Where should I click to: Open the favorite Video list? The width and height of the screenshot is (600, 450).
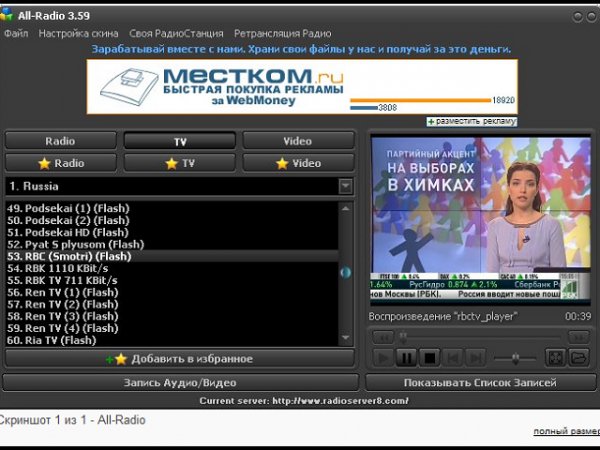click(298, 163)
